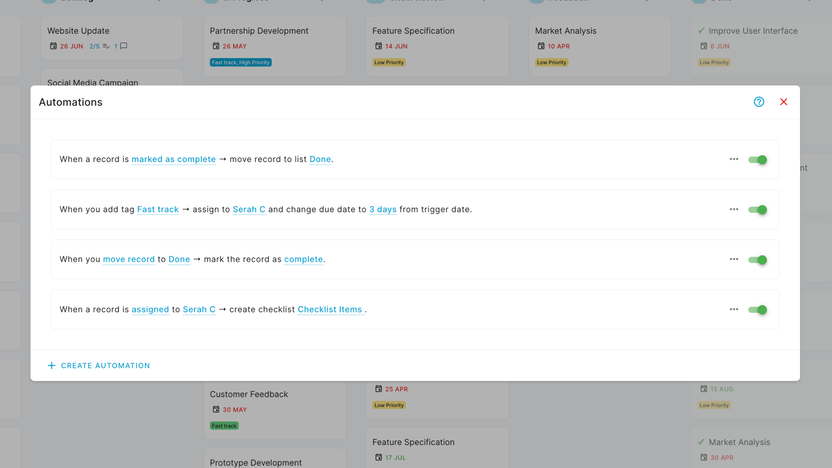
Task: Edit the '3 days' due date offset
Action: pyautogui.click(x=383, y=209)
